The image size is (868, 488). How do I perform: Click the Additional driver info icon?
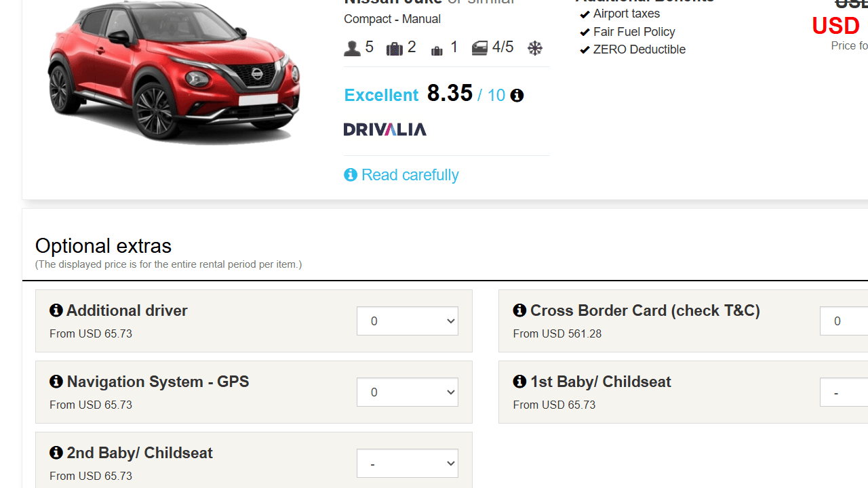click(56, 310)
